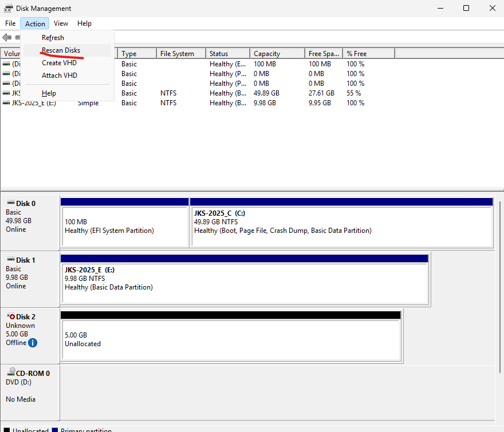Click the drive icon beside JKS-2025_E (E:) in the volume list
The width and height of the screenshot is (504, 432).
click(6, 103)
